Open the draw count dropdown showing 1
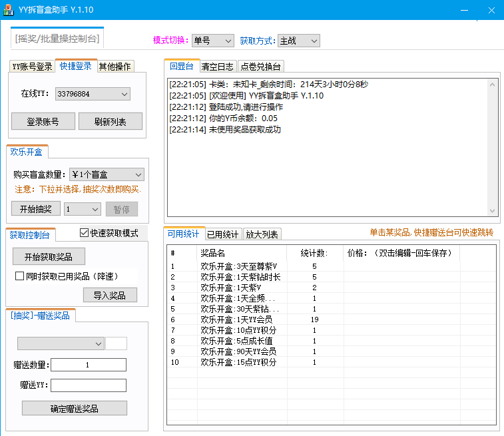 pos(83,209)
